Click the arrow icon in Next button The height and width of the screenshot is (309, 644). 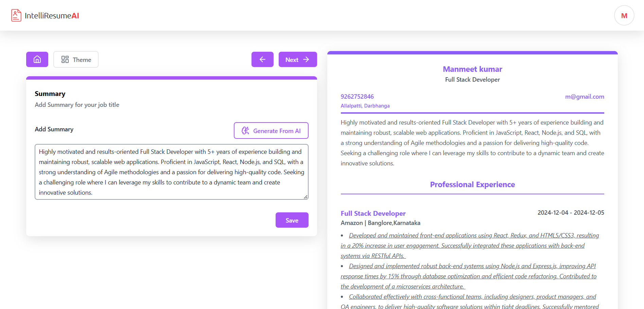coord(306,60)
